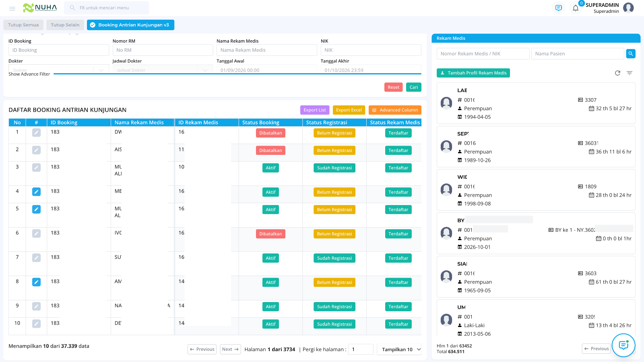
Task: Open patient avatar on the SIA card
Action: click(x=446, y=277)
